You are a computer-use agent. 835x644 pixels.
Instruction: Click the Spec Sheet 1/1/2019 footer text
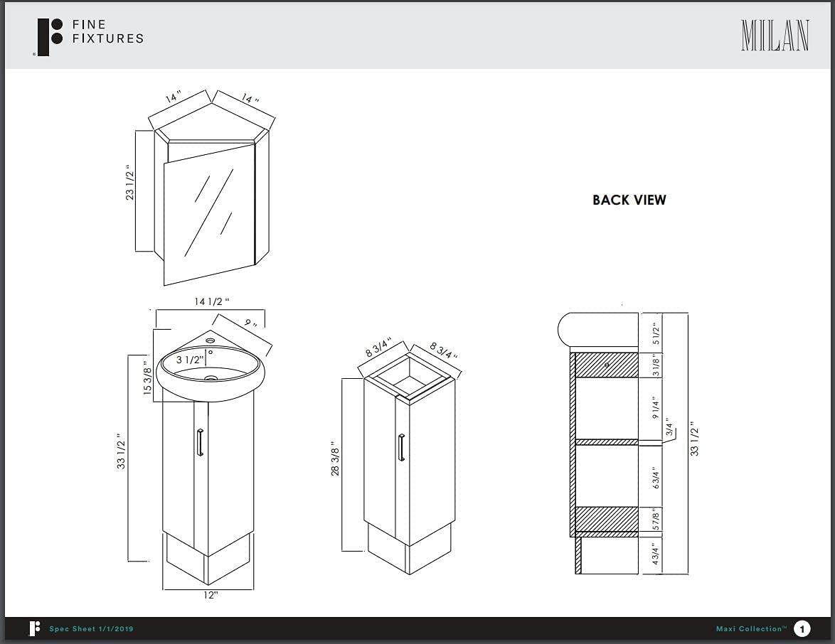coord(91,629)
